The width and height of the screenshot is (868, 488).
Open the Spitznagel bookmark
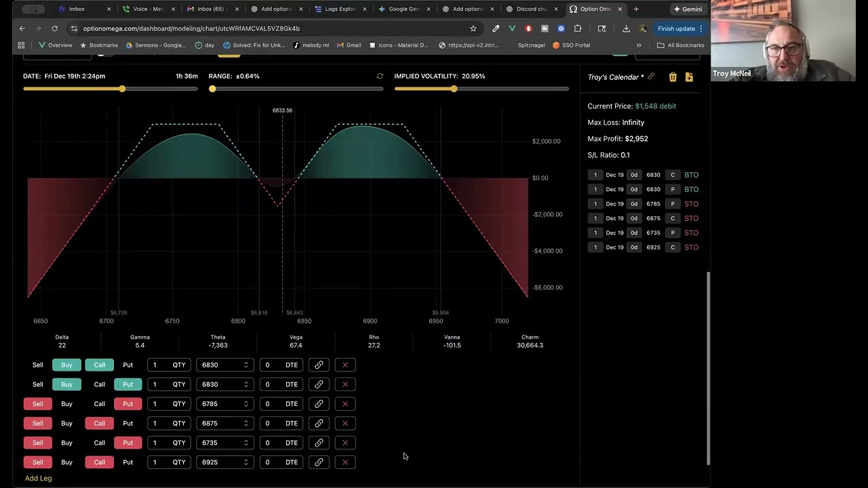531,45
